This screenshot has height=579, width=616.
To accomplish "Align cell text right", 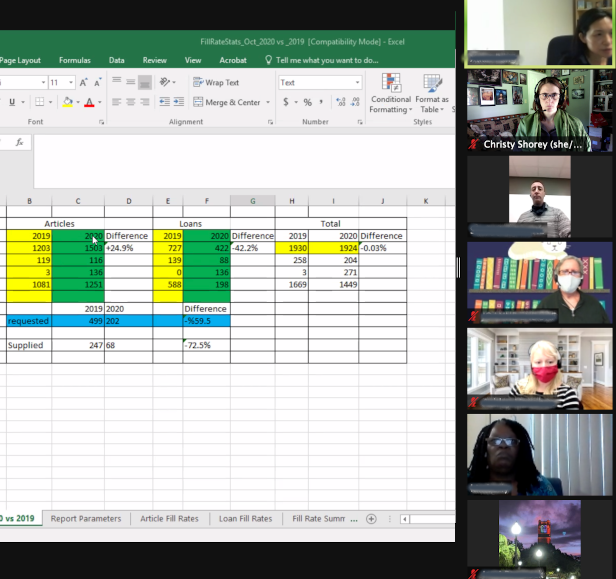I will [x=145, y=102].
